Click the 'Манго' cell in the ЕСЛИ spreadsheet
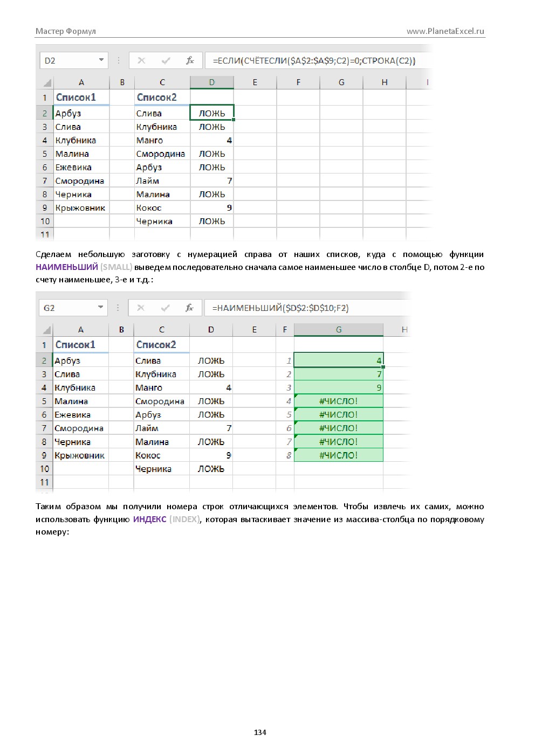535x756 pixels. pyautogui.click(x=162, y=140)
